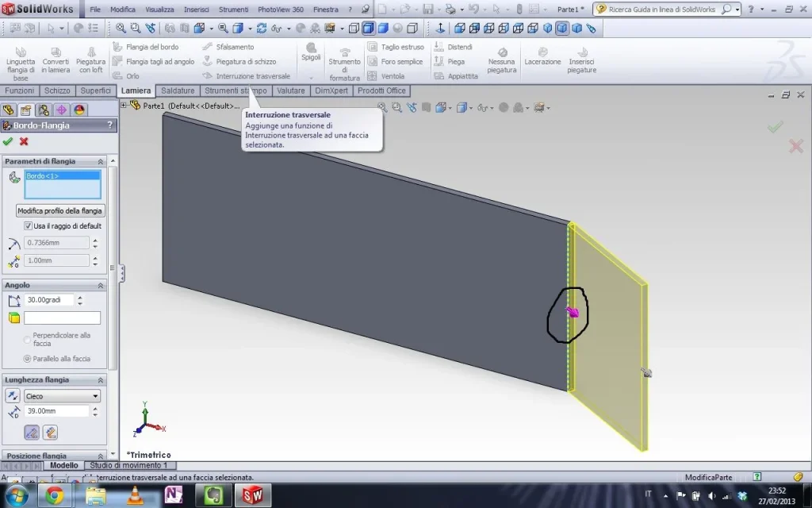Open OneNote from the taskbar
The height and width of the screenshot is (508, 812).
coord(173,495)
